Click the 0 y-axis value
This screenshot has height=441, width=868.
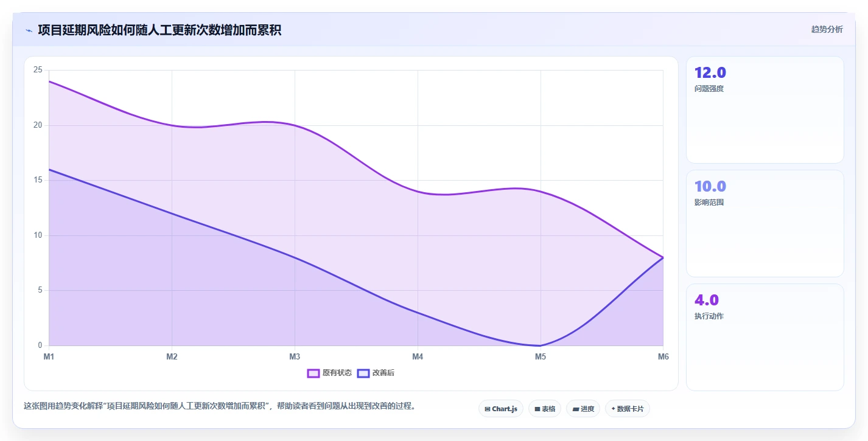[40, 346]
